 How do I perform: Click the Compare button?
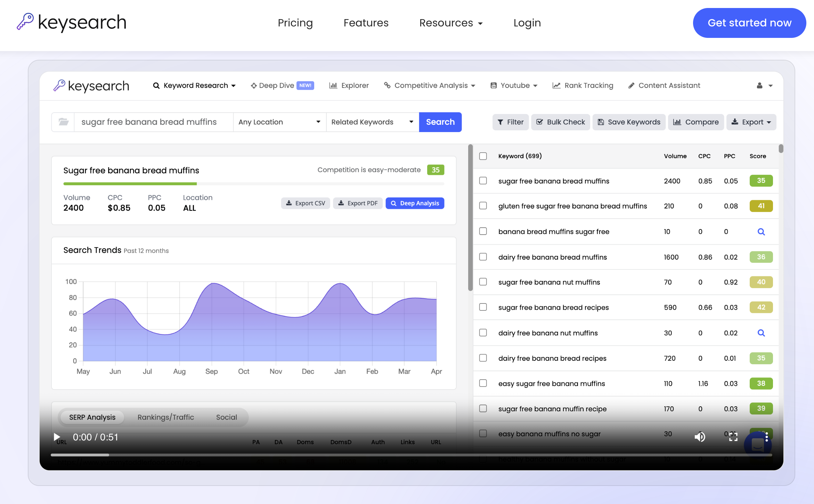696,122
